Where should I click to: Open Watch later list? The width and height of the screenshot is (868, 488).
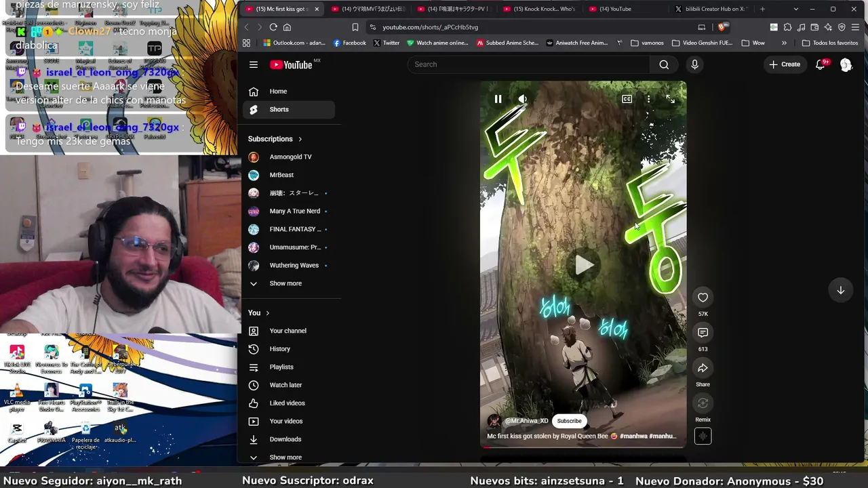pos(289,385)
